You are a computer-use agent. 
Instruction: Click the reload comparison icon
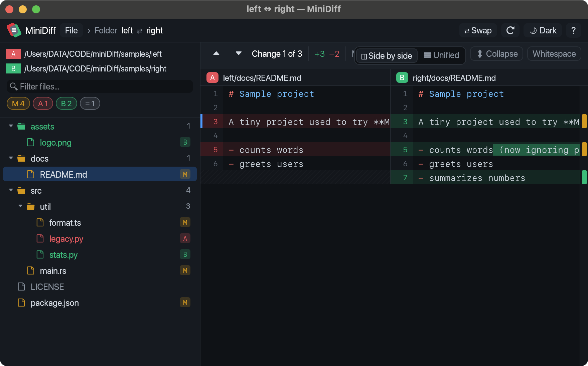(510, 30)
